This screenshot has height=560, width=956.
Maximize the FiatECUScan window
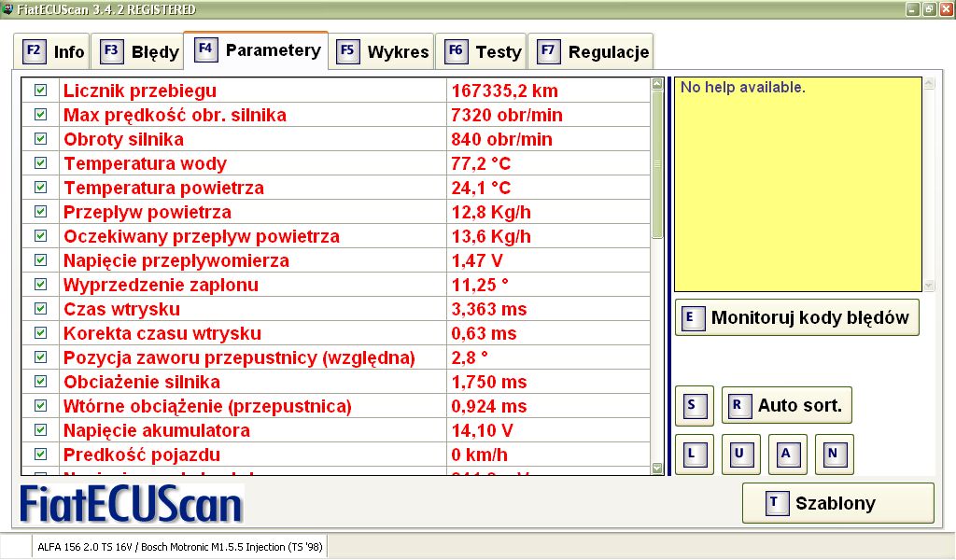point(929,9)
